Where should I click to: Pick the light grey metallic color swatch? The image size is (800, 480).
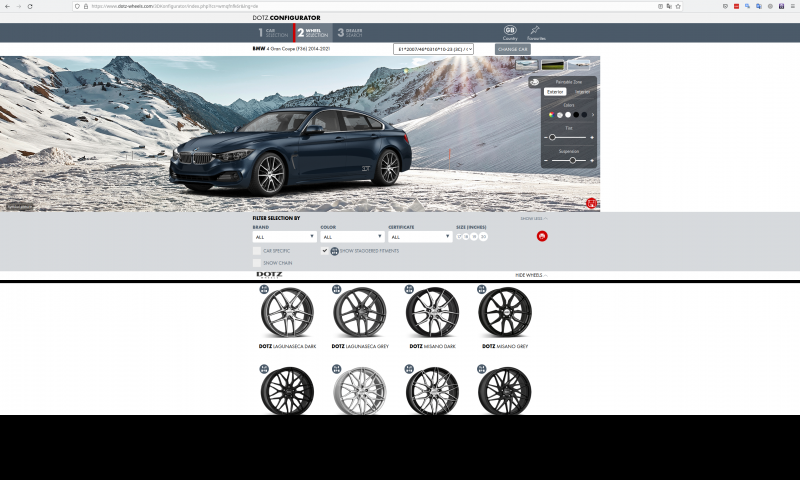[x=560, y=115]
